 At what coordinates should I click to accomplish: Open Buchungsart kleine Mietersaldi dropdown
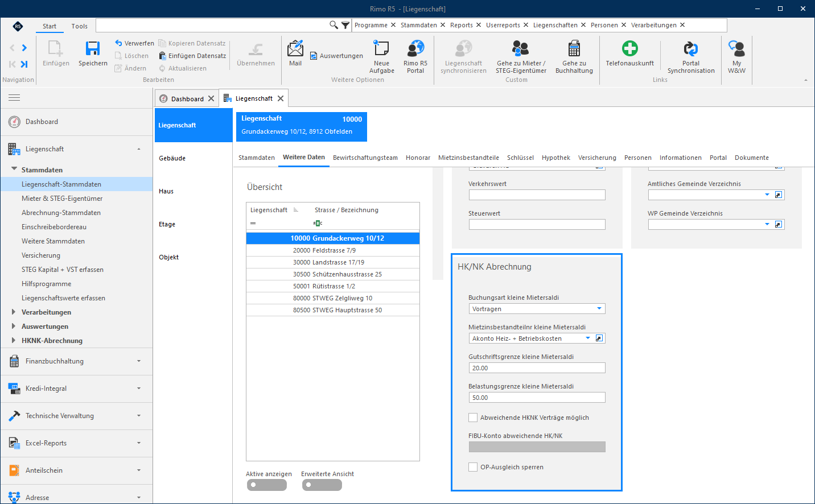point(599,309)
